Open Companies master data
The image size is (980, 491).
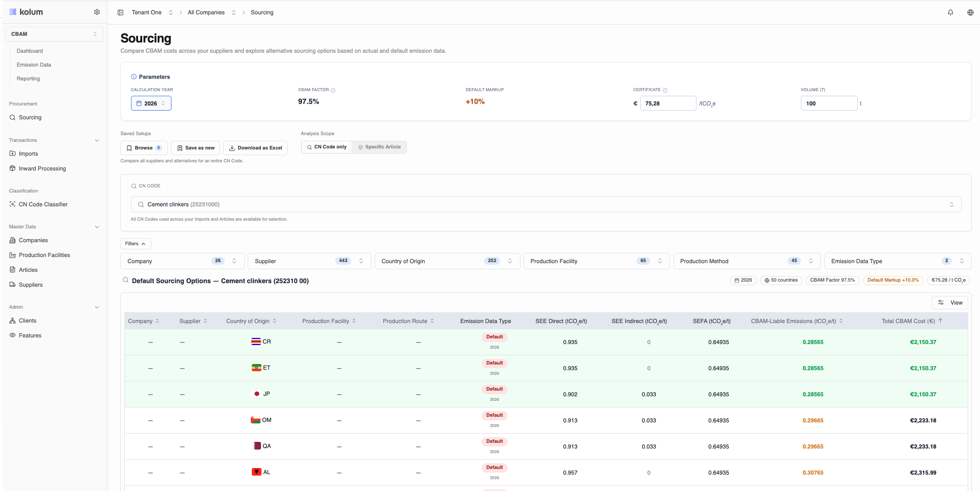(x=33, y=240)
